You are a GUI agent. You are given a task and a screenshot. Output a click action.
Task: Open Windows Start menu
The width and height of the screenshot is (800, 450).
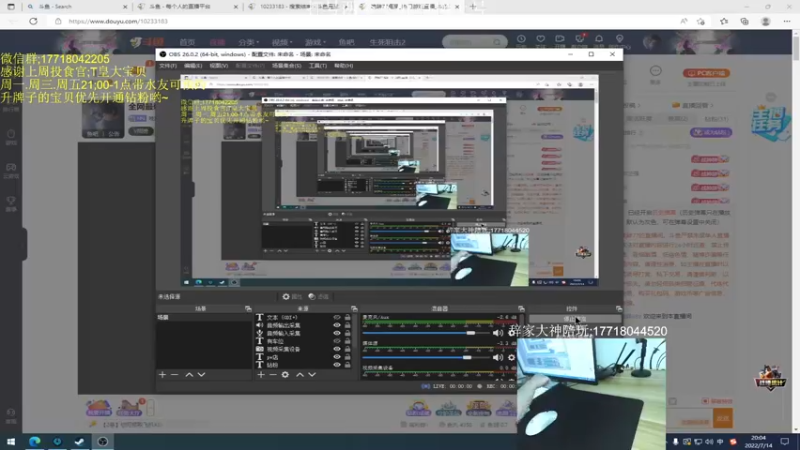click(x=11, y=441)
